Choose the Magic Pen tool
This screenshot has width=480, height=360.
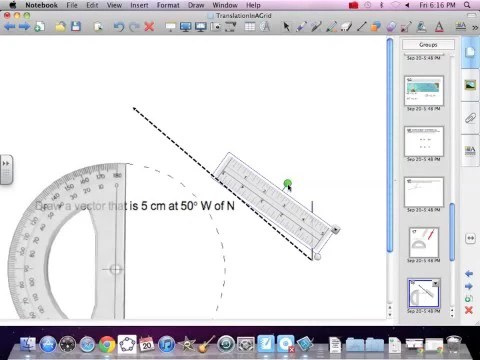point(391,27)
